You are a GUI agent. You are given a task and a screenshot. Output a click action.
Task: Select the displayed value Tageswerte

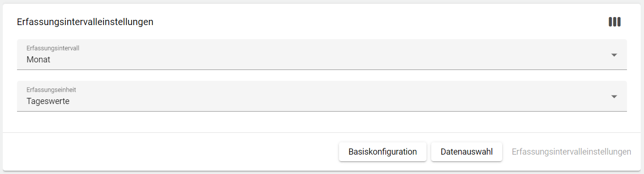coord(48,101)
